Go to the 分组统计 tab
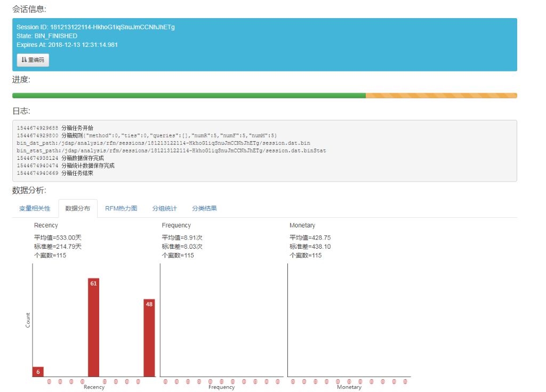Image resolution: width=546 pixels, height=392 pixels. pyautogui.click(x=164, y=208)
